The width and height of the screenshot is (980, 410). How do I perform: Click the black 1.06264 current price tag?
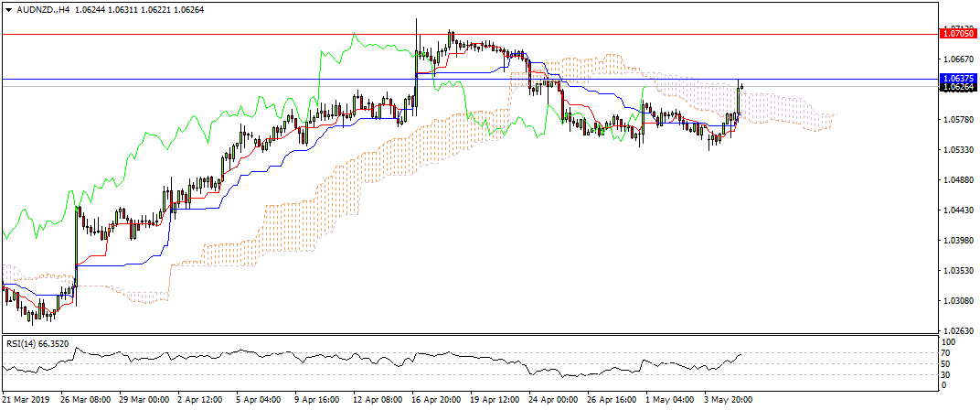(958, 88)
